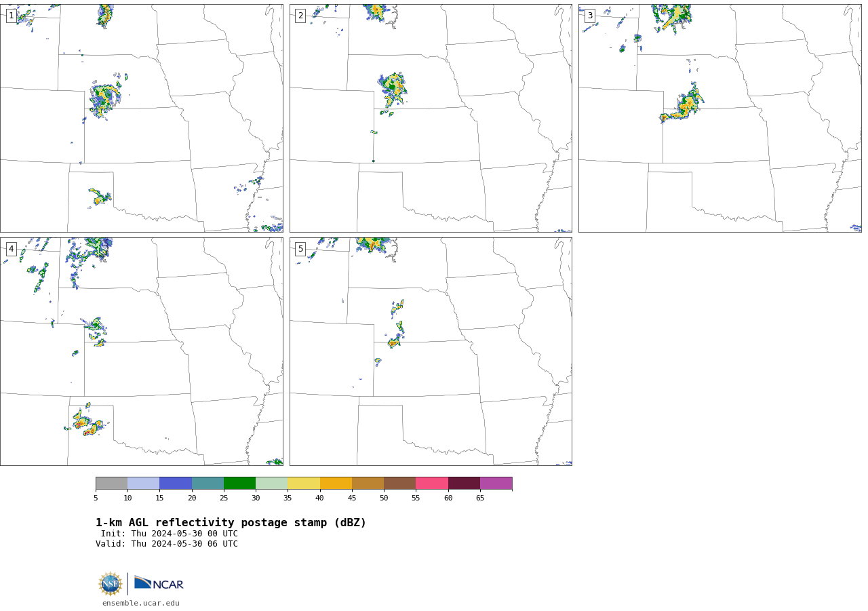This screenshot has height=611, width=868.
Task: Click the panel number 5 label
Action: (300, 249)
